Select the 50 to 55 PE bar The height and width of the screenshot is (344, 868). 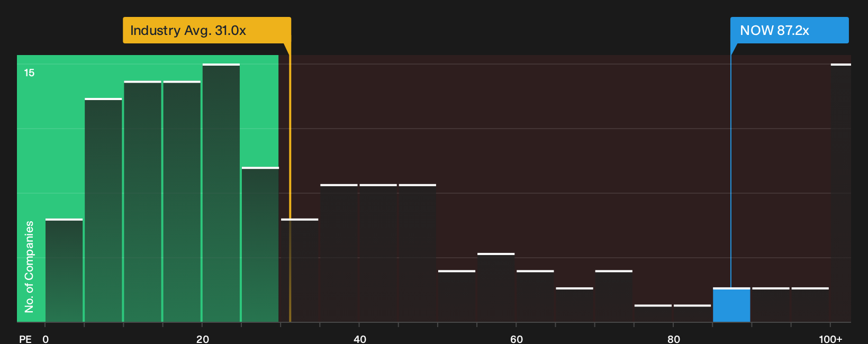click(x=457, y=296)
